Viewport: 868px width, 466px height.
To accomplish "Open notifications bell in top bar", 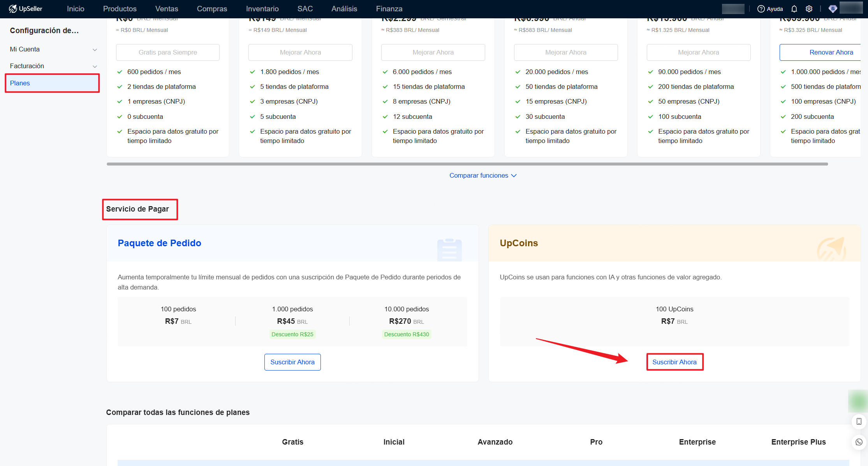I will click(x=793, y=9).
